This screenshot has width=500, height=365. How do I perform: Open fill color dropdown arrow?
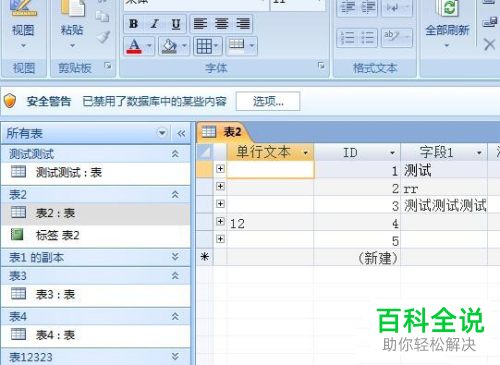(x=184, y=45)
